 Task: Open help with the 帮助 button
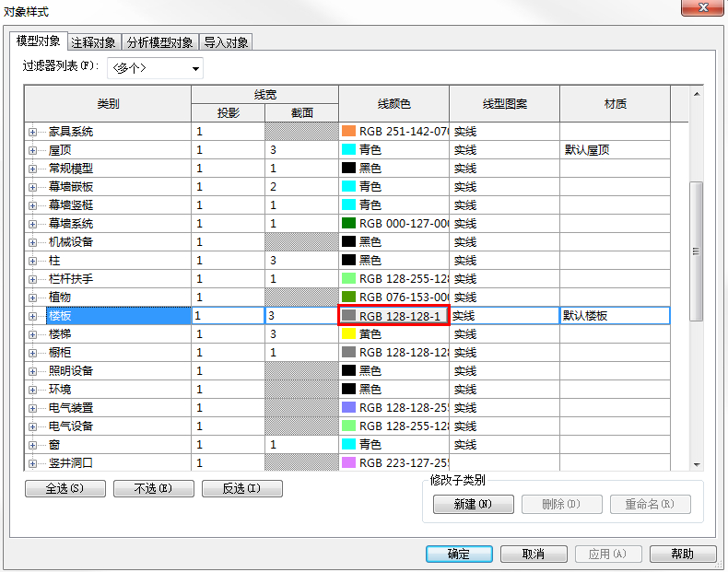click(683, 554)
